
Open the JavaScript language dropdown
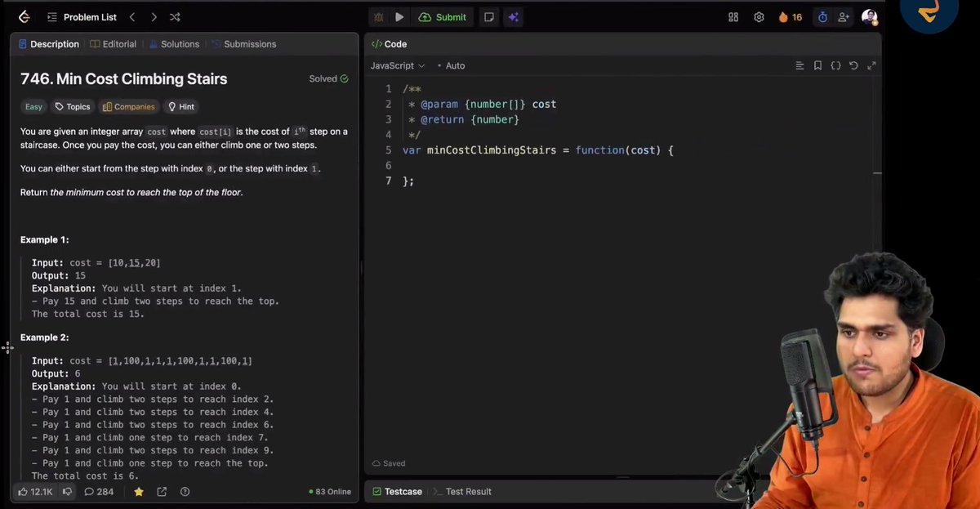[398, 65]
